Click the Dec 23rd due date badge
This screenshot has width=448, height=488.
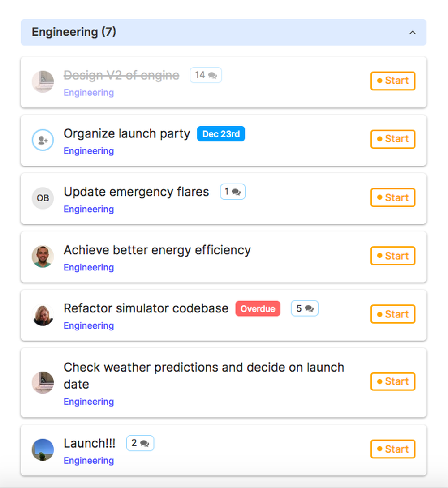(221, 134)
